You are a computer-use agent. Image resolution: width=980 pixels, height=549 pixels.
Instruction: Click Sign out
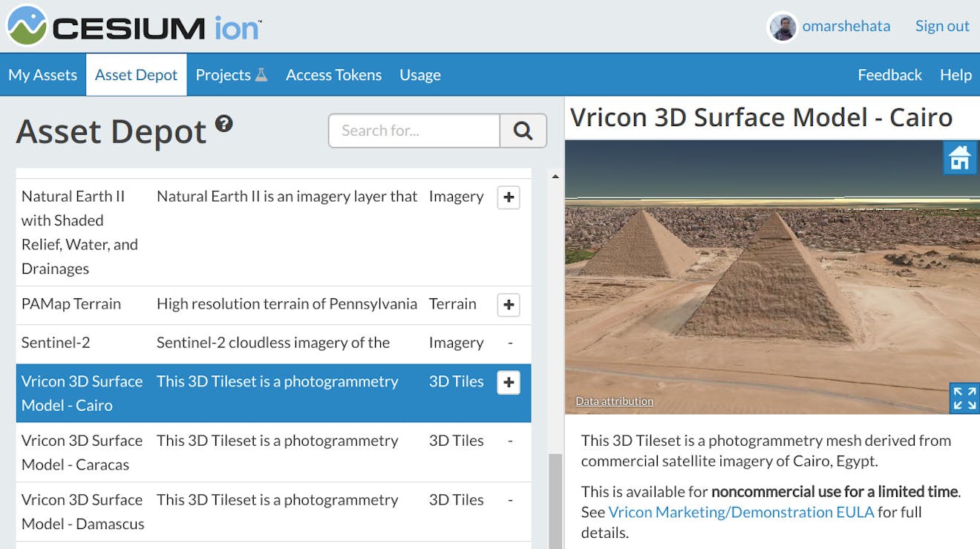click(x=941, y=25)
